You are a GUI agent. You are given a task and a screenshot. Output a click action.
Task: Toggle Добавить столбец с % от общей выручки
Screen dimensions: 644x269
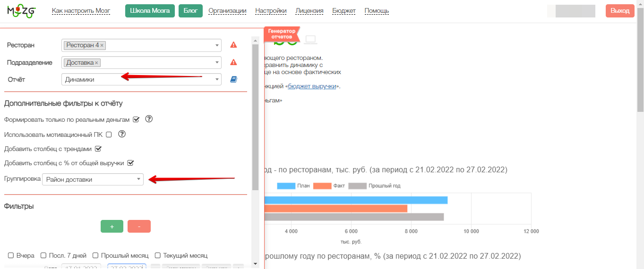pos(131,163)
